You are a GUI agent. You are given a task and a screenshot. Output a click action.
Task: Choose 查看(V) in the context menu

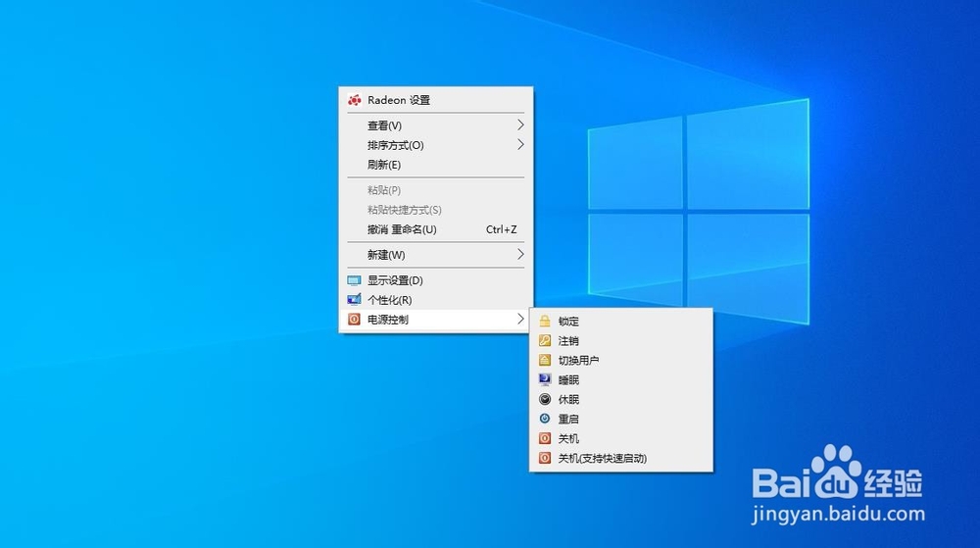click(436, 125)
